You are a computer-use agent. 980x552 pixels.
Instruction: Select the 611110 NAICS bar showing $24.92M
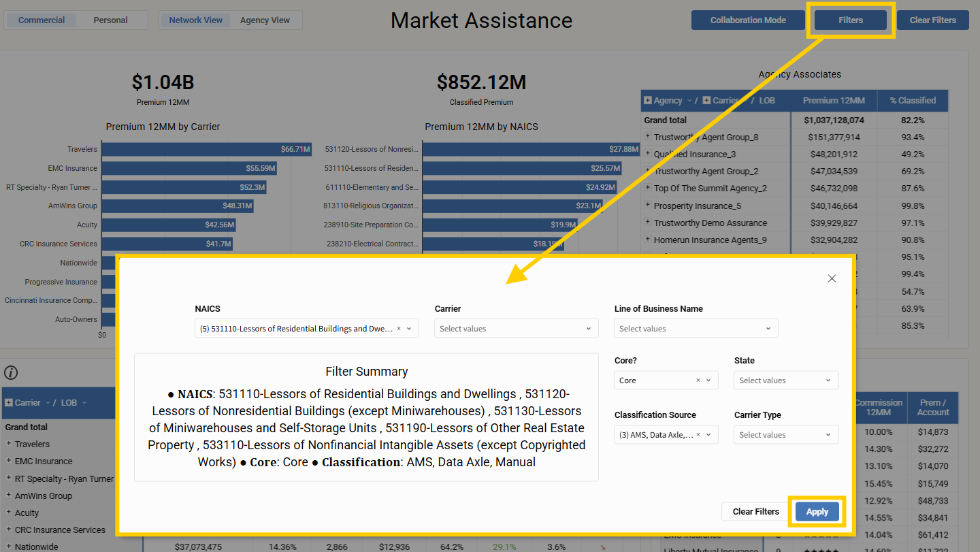pyautogui.click(x=520, y=187)
